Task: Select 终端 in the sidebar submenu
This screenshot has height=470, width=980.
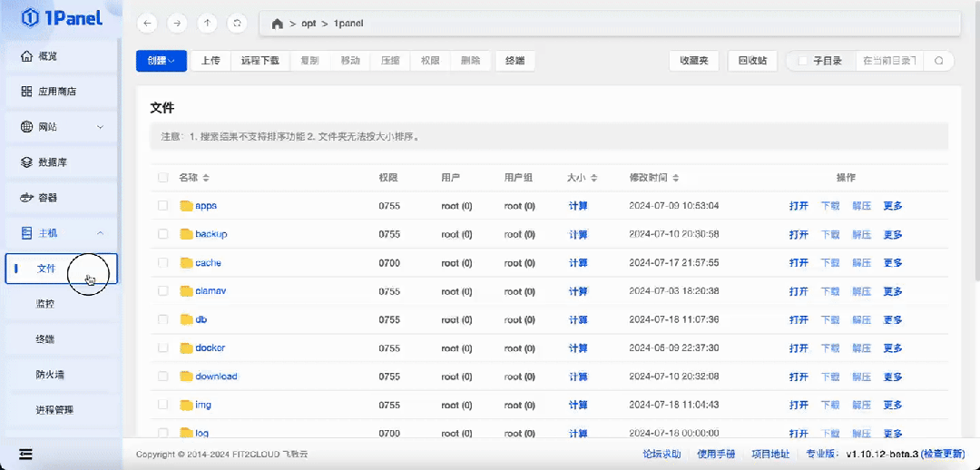Action: coord(61,339)
